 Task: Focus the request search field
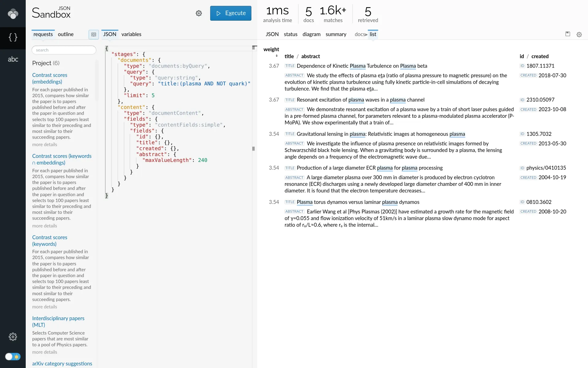64,50
